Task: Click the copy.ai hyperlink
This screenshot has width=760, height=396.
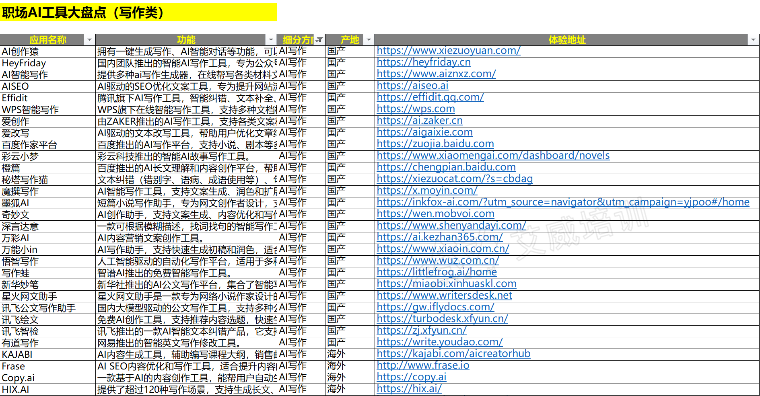Action: pos(412,377)
